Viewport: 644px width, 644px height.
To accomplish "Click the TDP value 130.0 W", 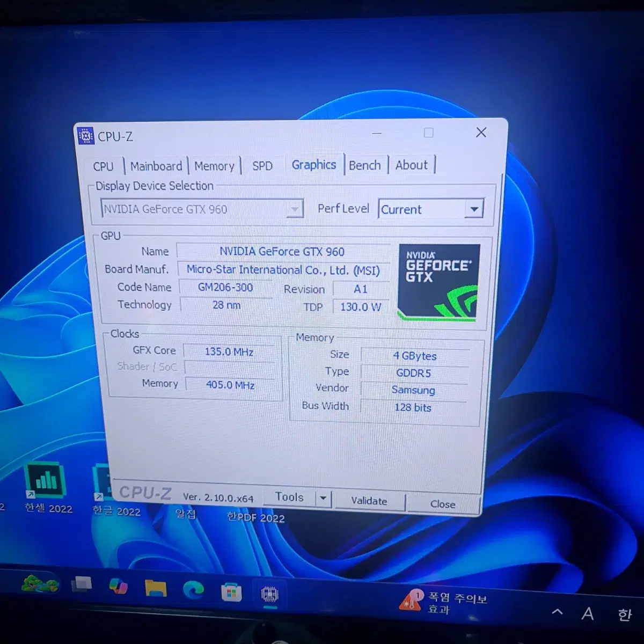I will pos(361,306).
